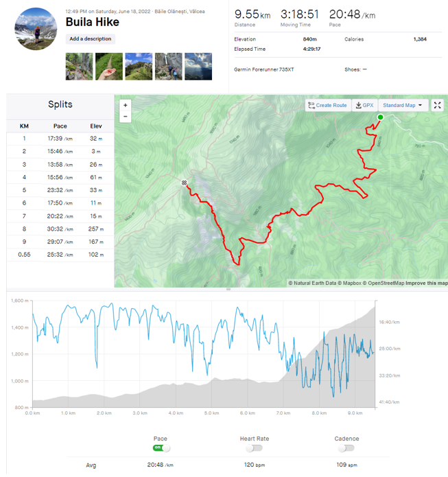The image size is (448, 477).
Task: Click the checkered finish marker on map
Action: click(184, 183)
